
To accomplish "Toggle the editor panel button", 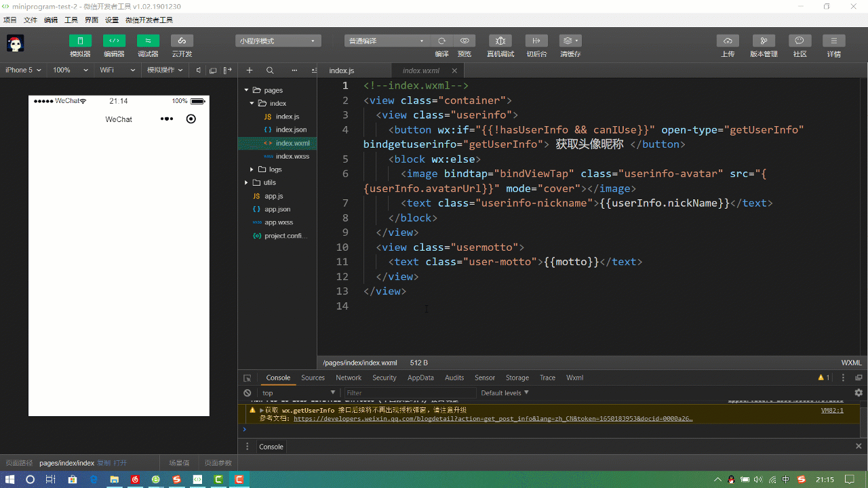I will (114, 41).
